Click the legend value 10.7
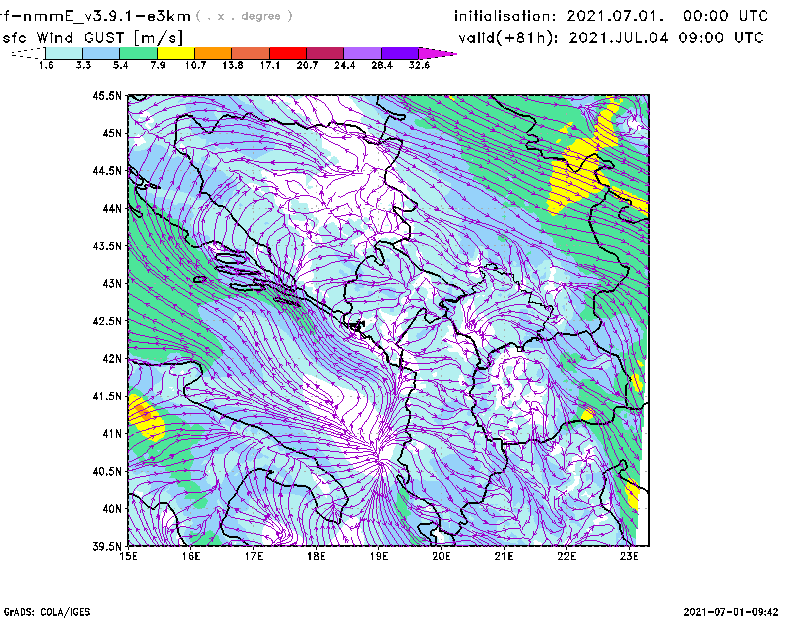The height and width of the screenshot is (618, 800). tap(195, 65)
